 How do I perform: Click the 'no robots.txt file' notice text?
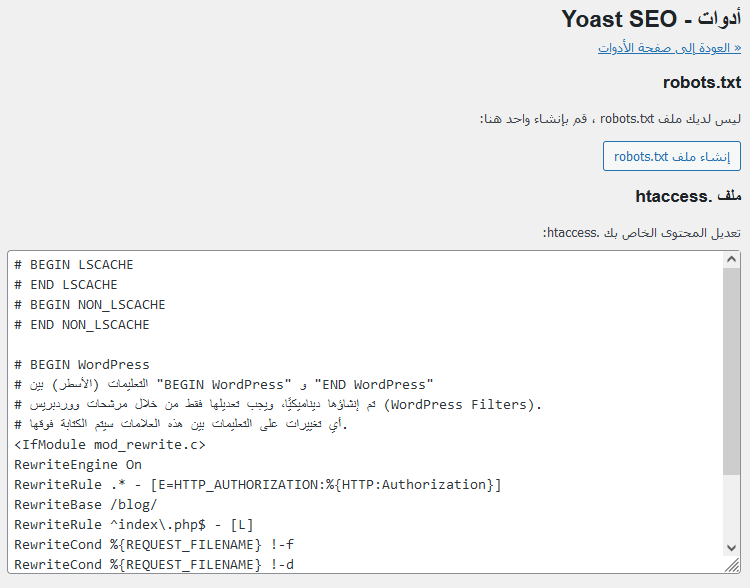point(610,118)
